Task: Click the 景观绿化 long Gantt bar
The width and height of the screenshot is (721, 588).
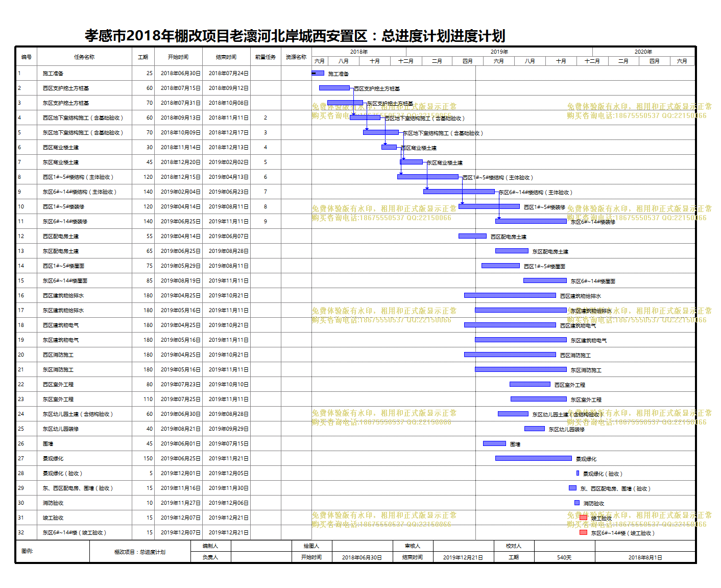Action: pyautogui.click(x=534, y=458)
